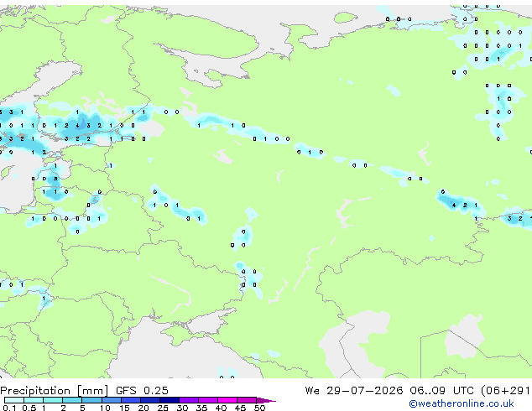Click the 10–15 mm legend color box
Image resolution: width=532 pixels, height=411 pixels.
point(111,400)
